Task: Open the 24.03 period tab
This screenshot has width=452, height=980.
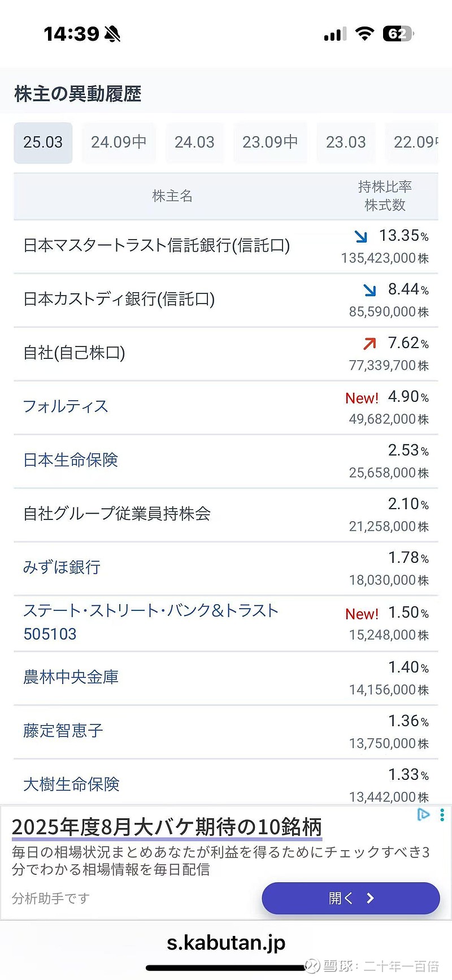Action: pos(194,142)
